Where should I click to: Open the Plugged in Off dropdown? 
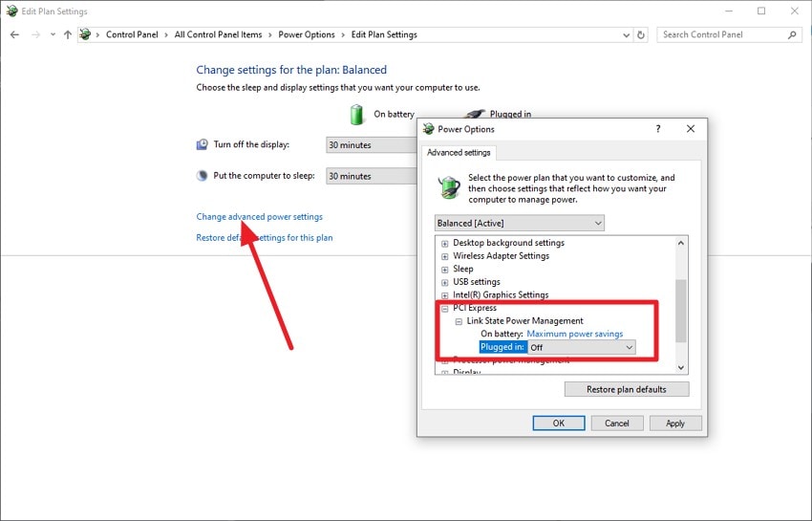coord(582,347)
